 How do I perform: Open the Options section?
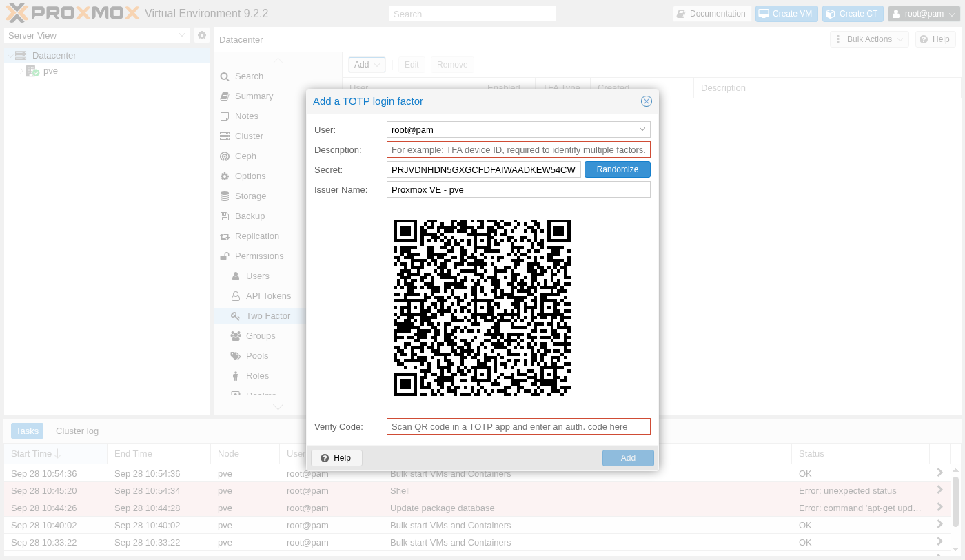(x=250, y=176)
